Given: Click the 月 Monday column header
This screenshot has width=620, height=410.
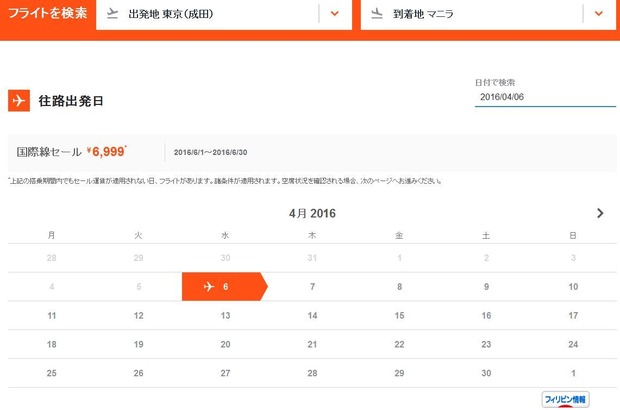Looking at the screenshot, I should [x=51, y=235].
